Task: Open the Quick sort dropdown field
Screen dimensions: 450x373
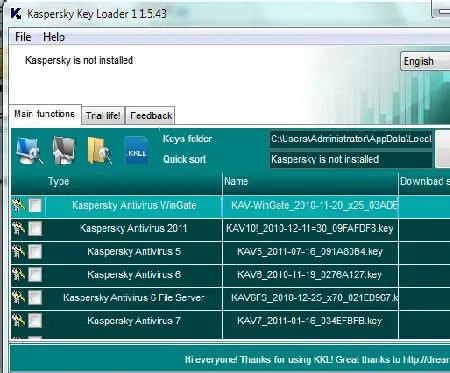Action: (351, 159)
